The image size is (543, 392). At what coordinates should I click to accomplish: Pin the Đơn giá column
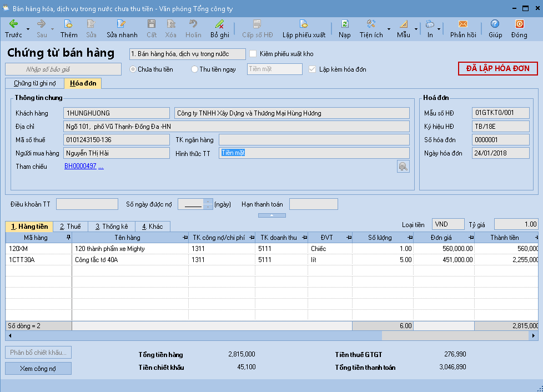point(471,238)
